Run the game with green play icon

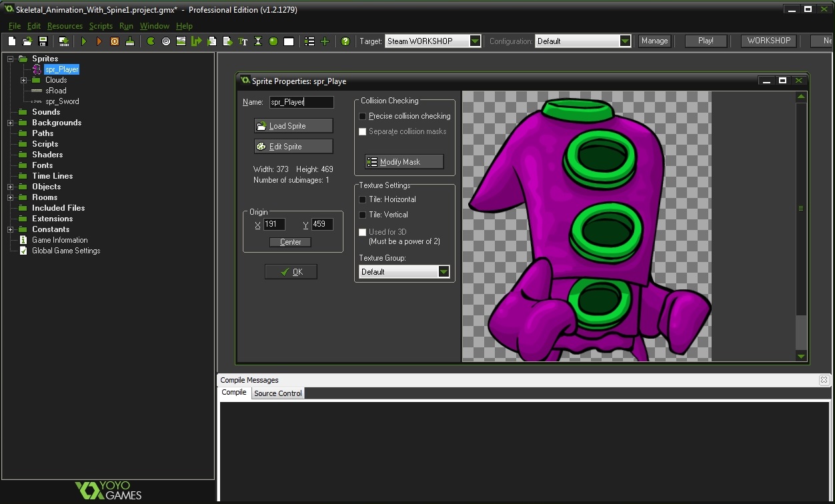coord(84,41)
